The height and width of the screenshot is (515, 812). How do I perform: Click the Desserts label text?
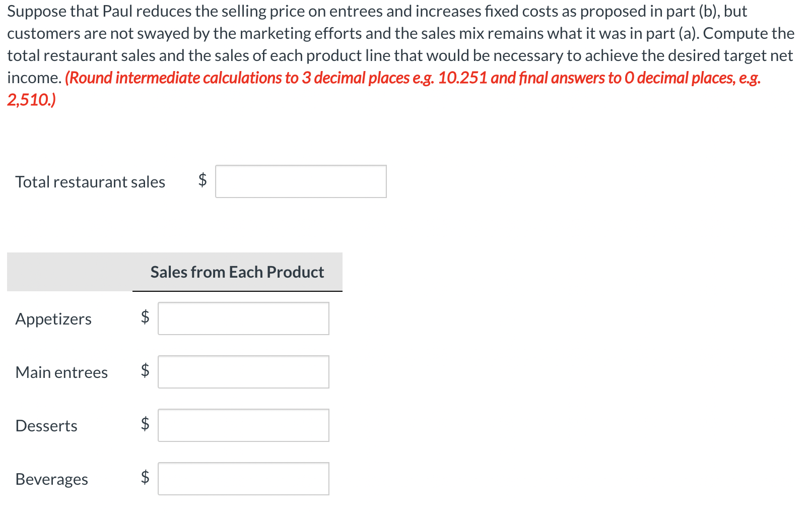tap(46, 426)
